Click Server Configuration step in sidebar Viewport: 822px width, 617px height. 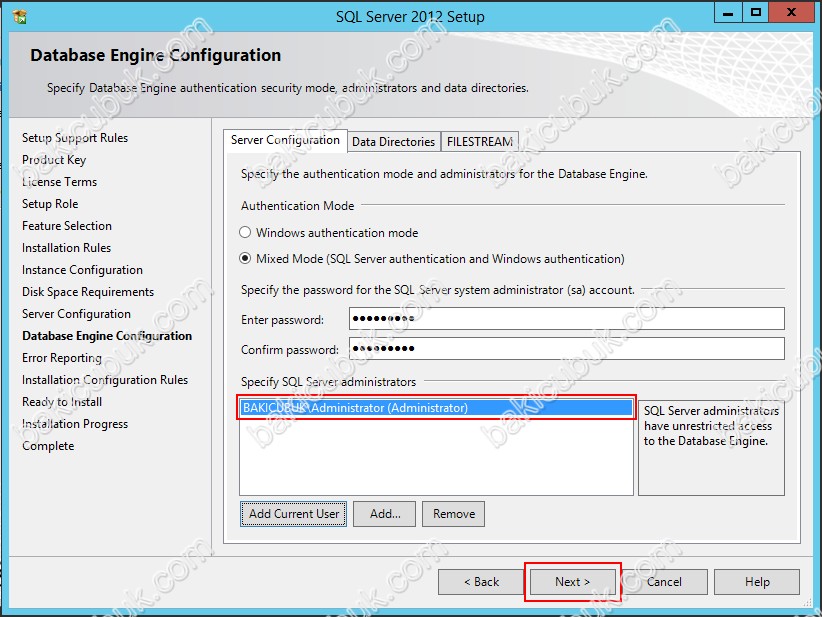(x=76, y=314)
